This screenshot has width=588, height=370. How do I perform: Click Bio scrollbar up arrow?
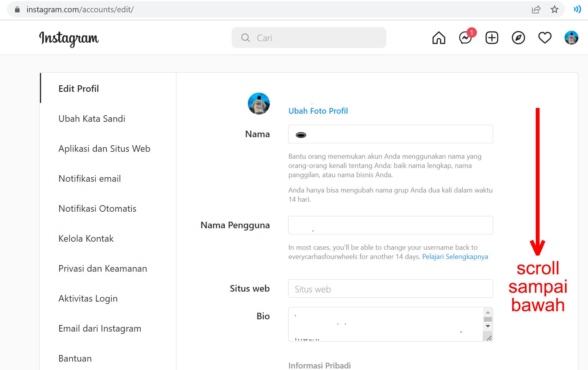pyautogui.click(x=488, y=312)
